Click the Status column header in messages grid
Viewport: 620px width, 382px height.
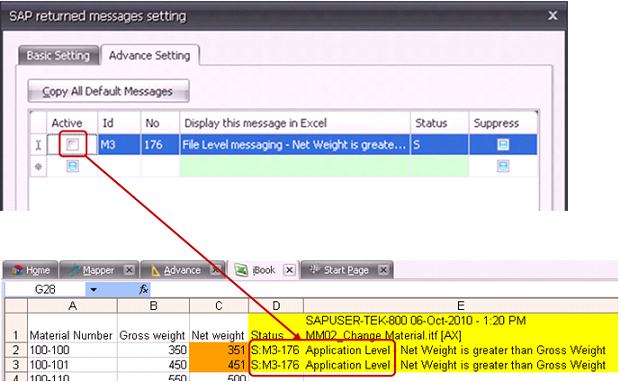[x=439, y=123]
